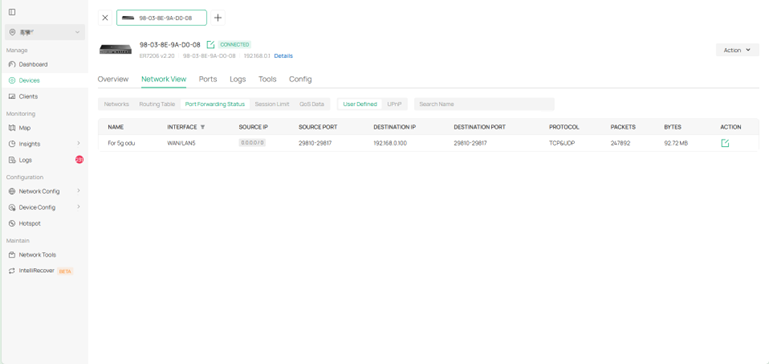Click the Network Tools toolbox icon
The width and height of the screenshot is (769, 364).
click(x=12, y=255)
